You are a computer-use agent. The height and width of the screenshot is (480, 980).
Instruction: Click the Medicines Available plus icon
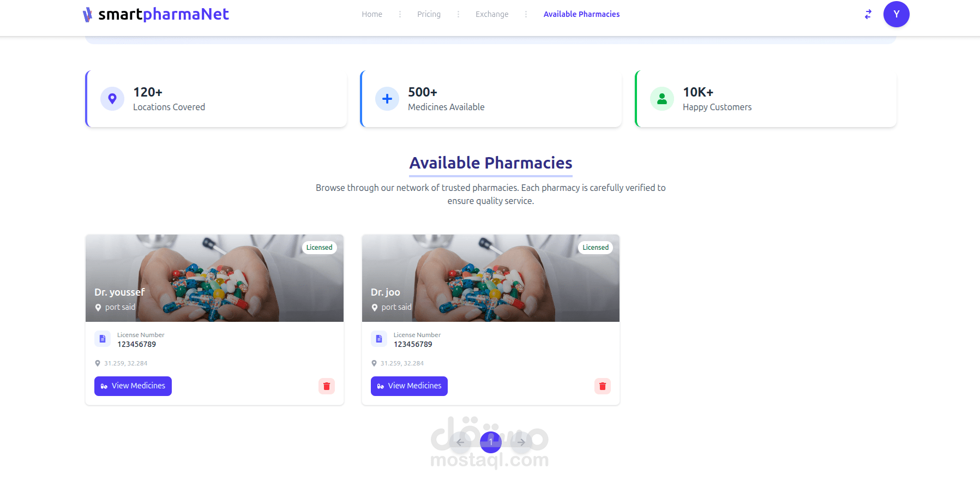(x=387, y=99)
